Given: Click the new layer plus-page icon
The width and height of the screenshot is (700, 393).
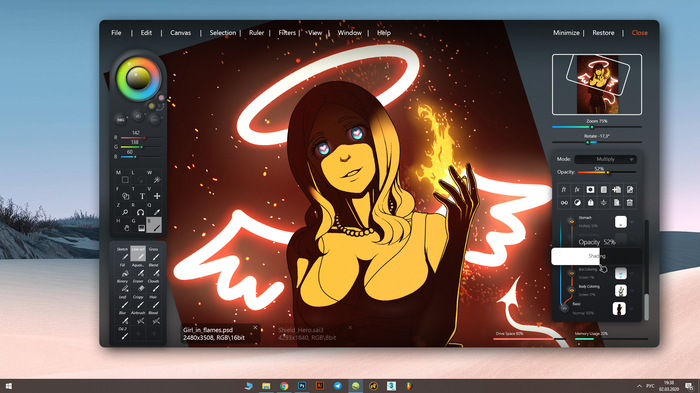Looking at the screenshot, I should pyautogui.click(x=617, y=189).
